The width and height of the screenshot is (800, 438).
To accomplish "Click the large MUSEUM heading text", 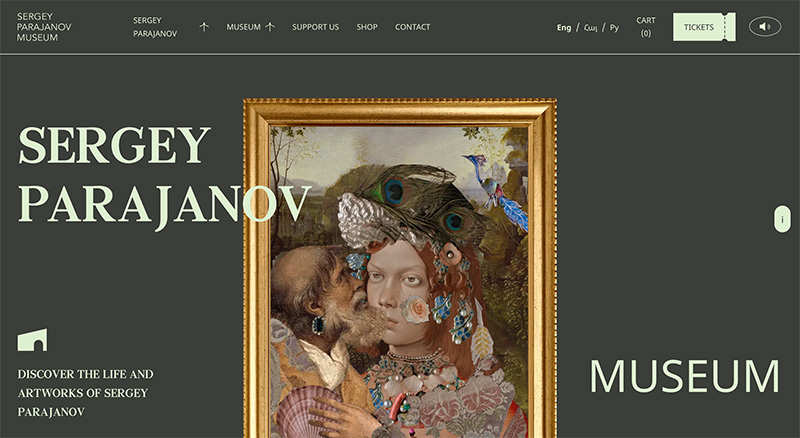I will coord(684,377).
